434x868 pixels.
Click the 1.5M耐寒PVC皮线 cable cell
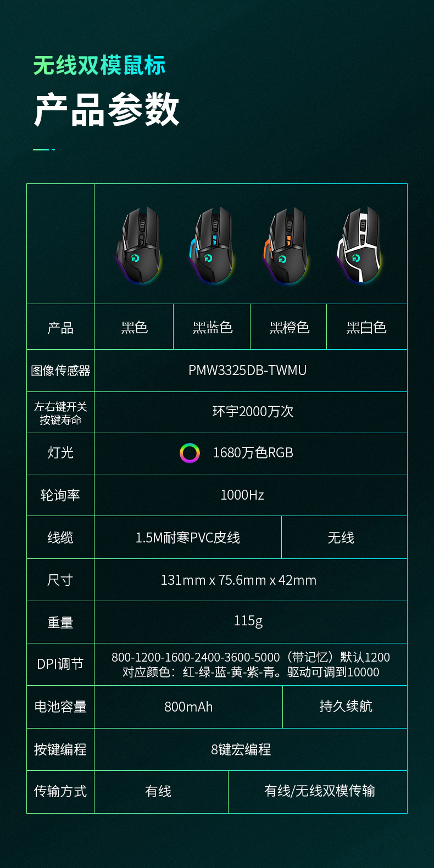coord(188,537)
